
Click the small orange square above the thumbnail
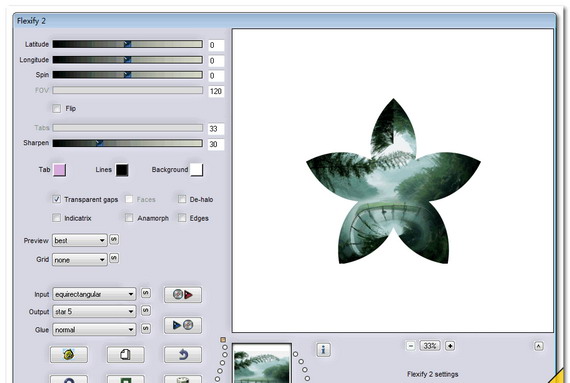(223, 340)
